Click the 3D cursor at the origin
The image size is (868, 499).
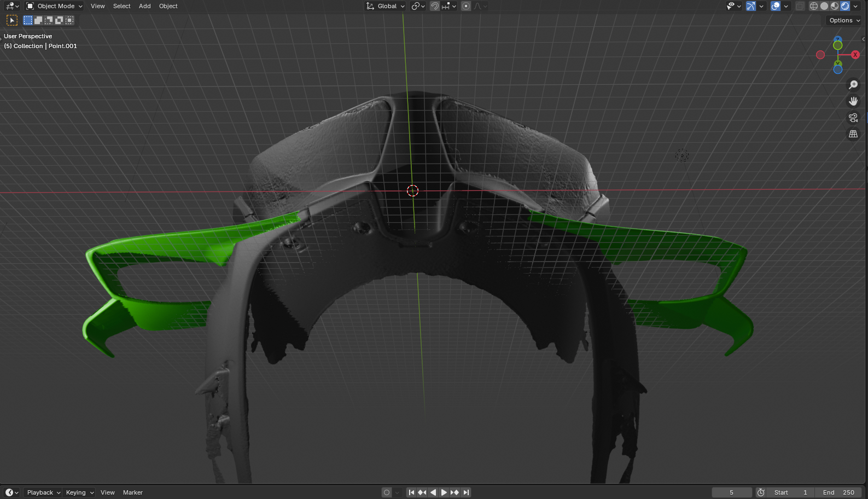click(x=413, y=190)
